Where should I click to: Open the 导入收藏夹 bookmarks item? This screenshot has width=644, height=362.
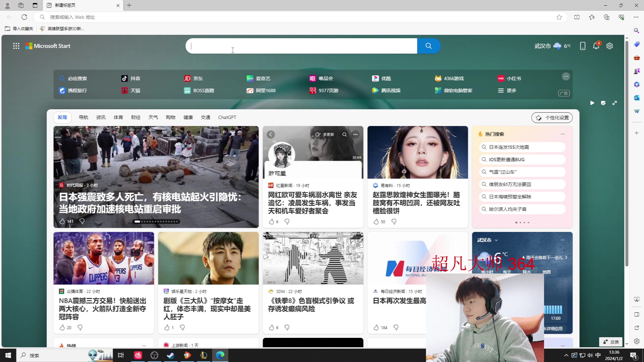pos(19,29)
